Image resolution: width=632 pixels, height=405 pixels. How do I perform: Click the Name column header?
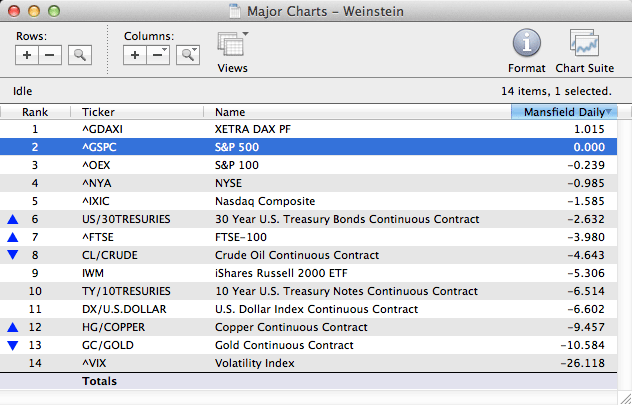(x=230, y=112)
